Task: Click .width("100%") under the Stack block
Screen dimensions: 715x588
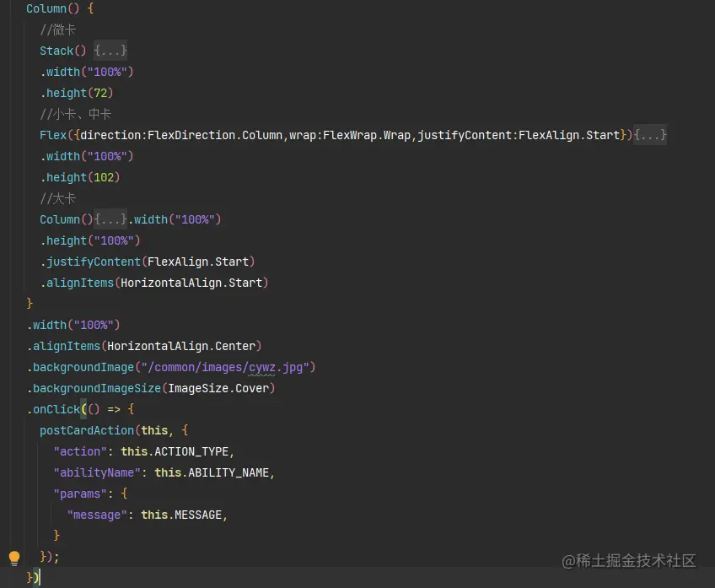Action: click(87, 72)
